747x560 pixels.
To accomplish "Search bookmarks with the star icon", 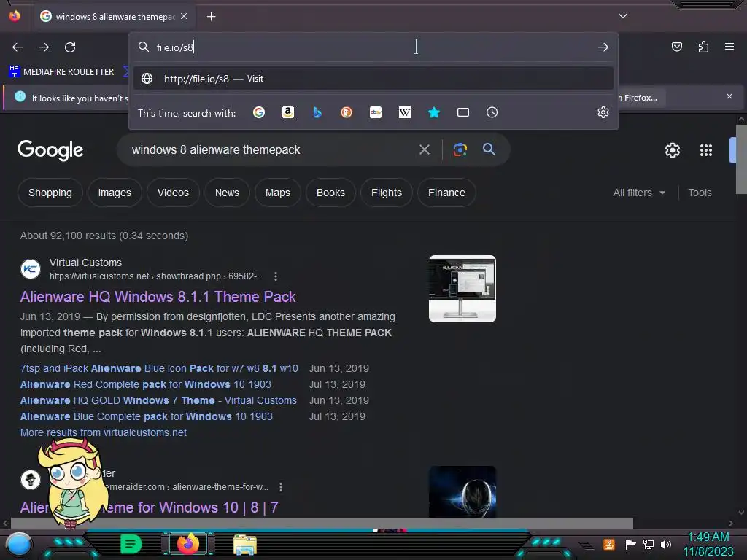I will click(x=434, y=112).
